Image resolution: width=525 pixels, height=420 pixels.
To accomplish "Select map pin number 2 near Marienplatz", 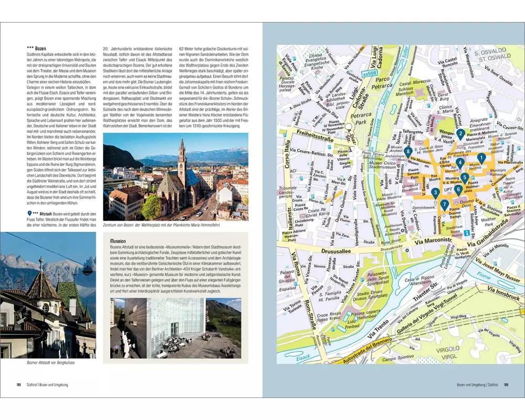I will pyautogui.click(x=460, y=134).
